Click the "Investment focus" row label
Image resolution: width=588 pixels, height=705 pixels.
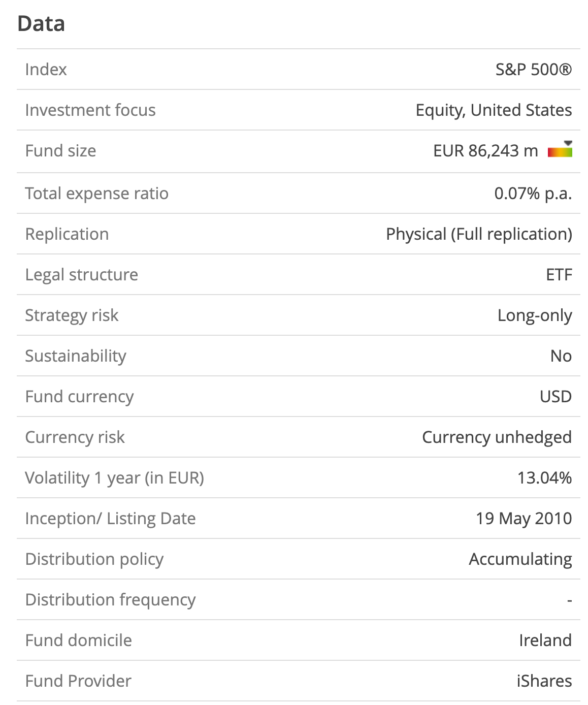pyautogui.click(x=90, y=110)
